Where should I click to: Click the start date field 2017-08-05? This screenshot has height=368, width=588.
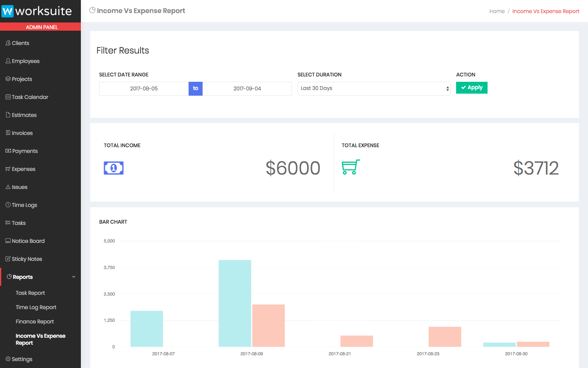coord(144,89)
